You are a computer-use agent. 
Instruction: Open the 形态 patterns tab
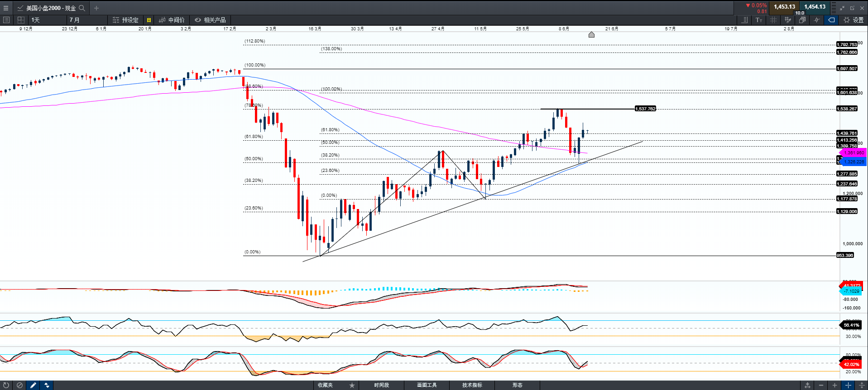518,385
